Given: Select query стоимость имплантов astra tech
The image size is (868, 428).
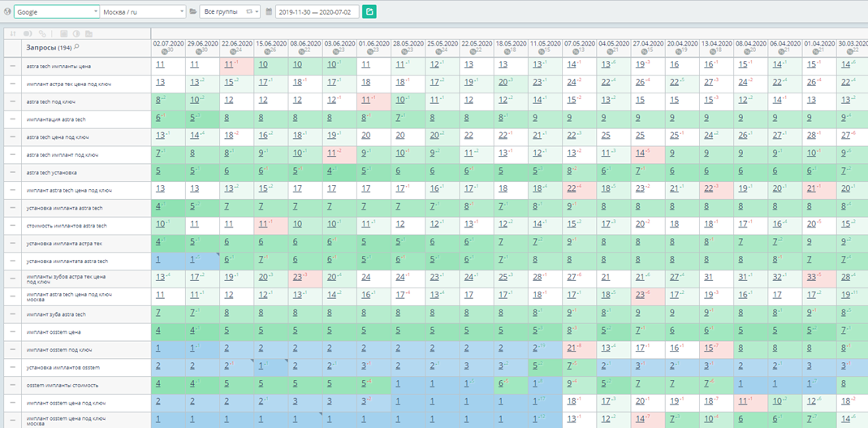Looking at the screenshot, I should 67,226.
